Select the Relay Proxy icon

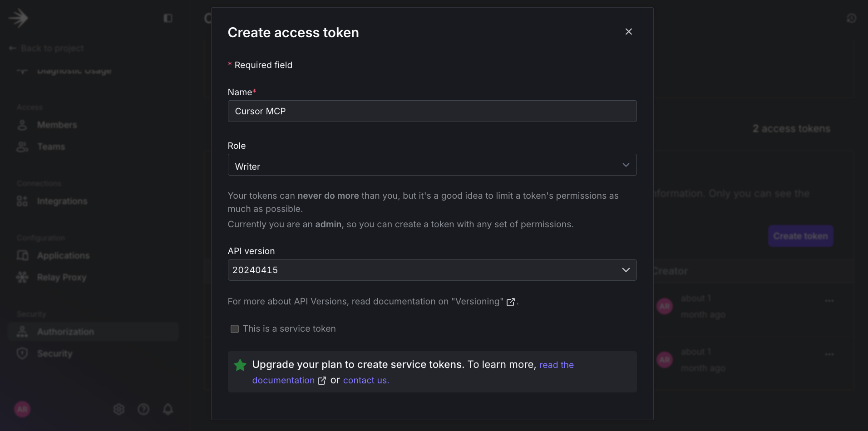coord(22,277)
